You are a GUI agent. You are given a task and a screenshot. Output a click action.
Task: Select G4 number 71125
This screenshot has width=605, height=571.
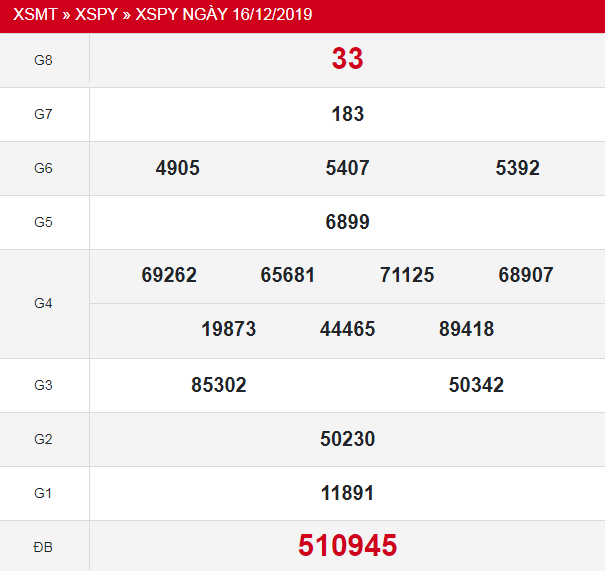point(407,275)
